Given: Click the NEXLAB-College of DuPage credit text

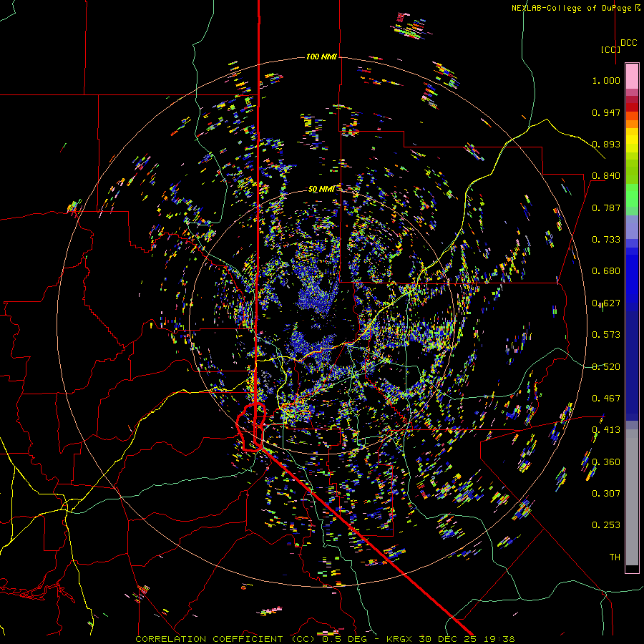Looking at the screenshot, I should [576, 8].
